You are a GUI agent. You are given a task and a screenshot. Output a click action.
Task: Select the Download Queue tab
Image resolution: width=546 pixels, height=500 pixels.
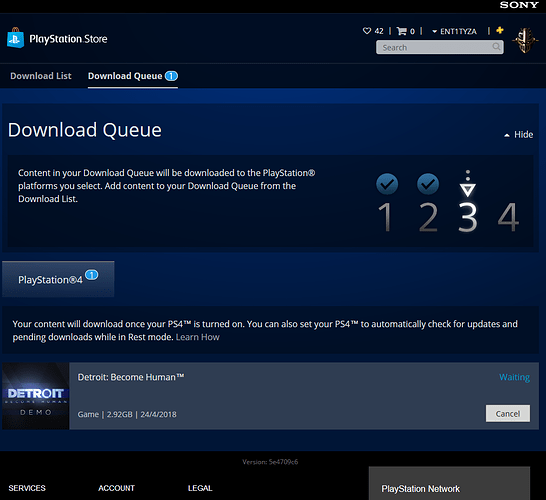click(133, 76)
